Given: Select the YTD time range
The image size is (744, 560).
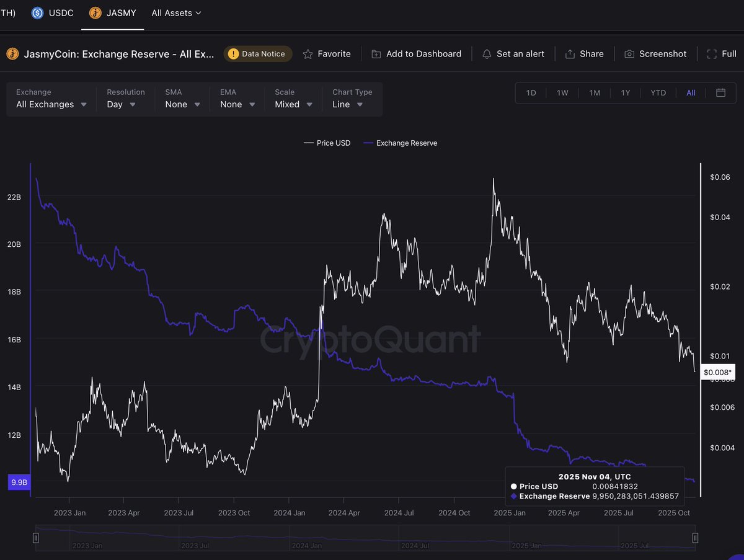Looking at the screenshot, I should (x=658, y=93).
